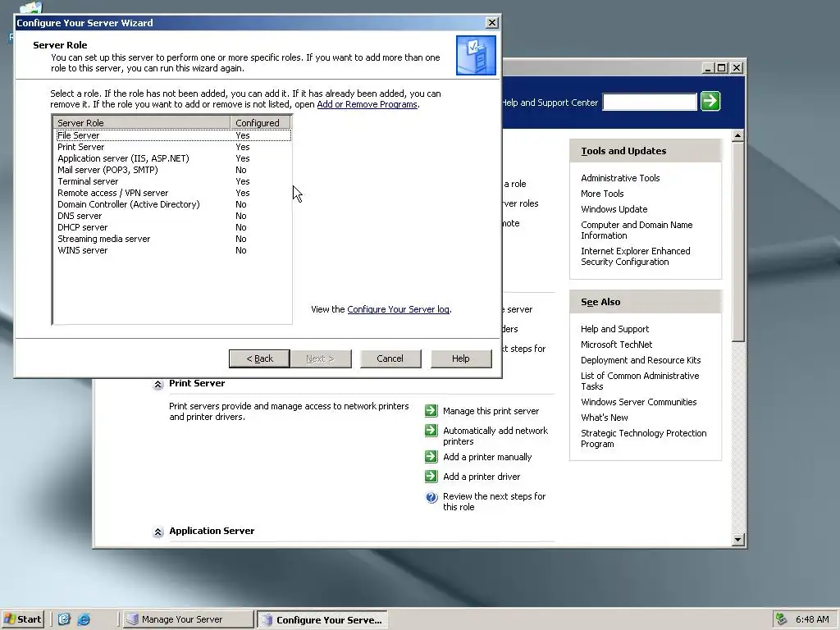Click the vertical scrollbar thumb in Manage Your Server

coord(737,241)
